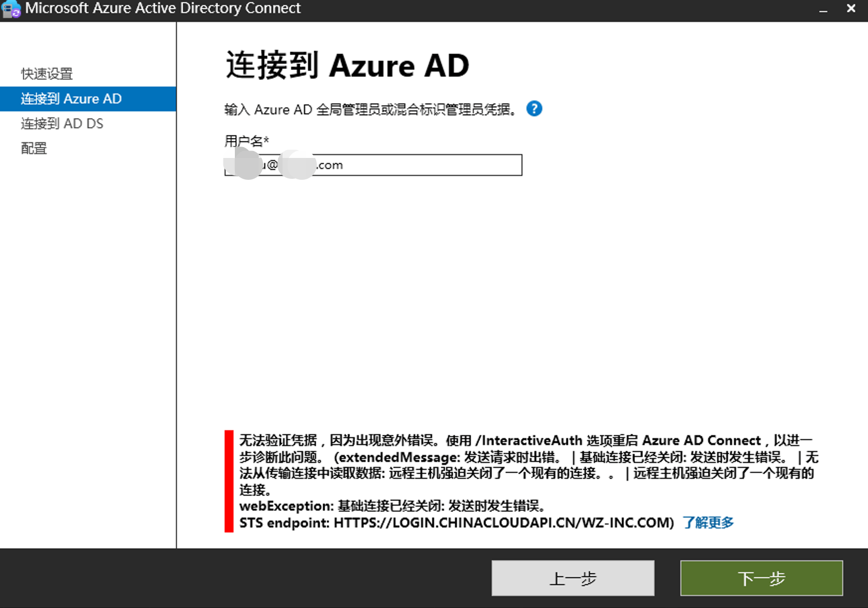Click the 无法验证凭据 error message line
This screenshot has width=868, height=608.
click(526, 440)
